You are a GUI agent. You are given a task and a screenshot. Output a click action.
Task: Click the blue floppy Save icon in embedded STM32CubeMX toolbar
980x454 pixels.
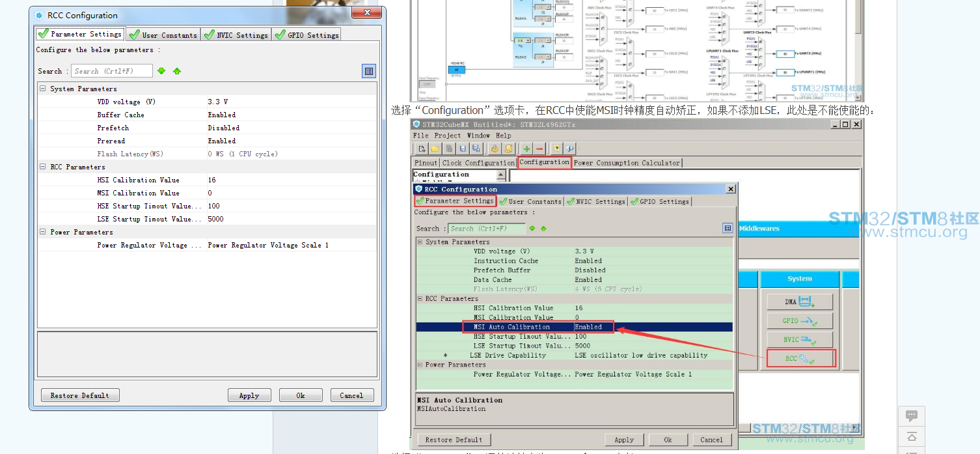click(463, 149)
